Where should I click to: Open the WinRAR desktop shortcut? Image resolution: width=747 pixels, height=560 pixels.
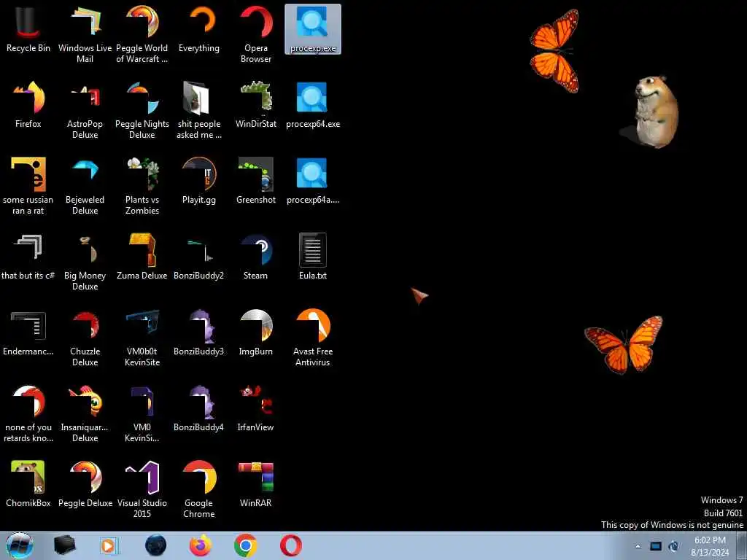tap(256, 484)
